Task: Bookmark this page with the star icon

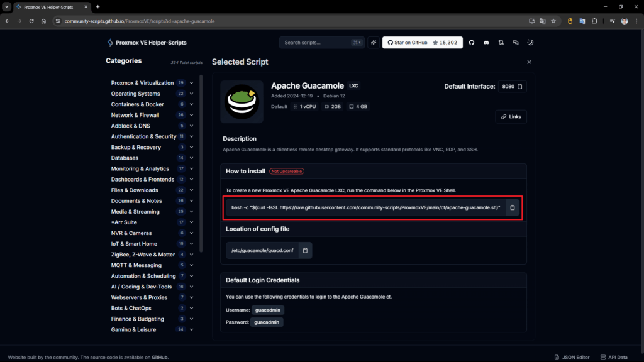Action: pyautogui.click(x=553, y=21)
